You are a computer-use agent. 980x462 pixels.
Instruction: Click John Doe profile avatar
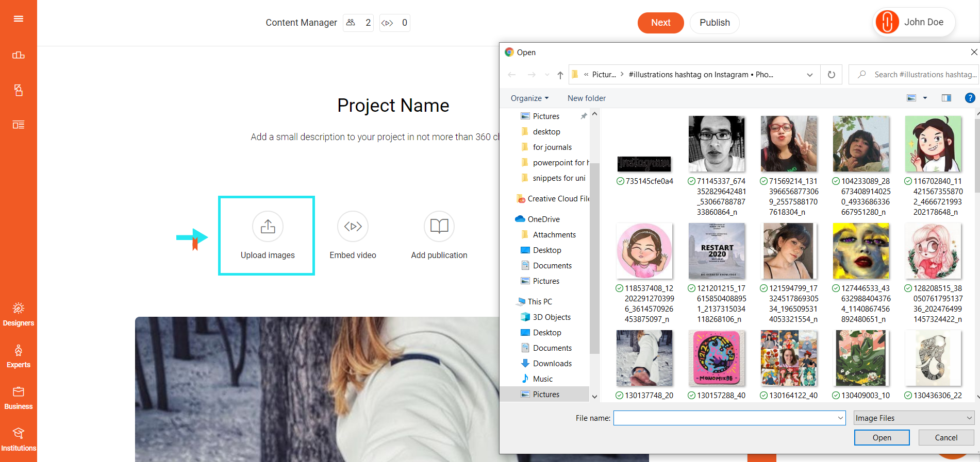887,22
